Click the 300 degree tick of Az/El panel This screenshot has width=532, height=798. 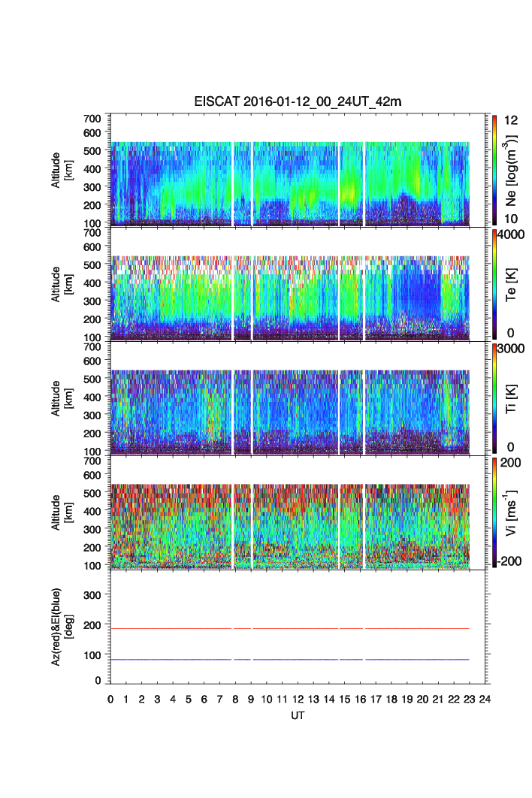(x=92, y=595)
